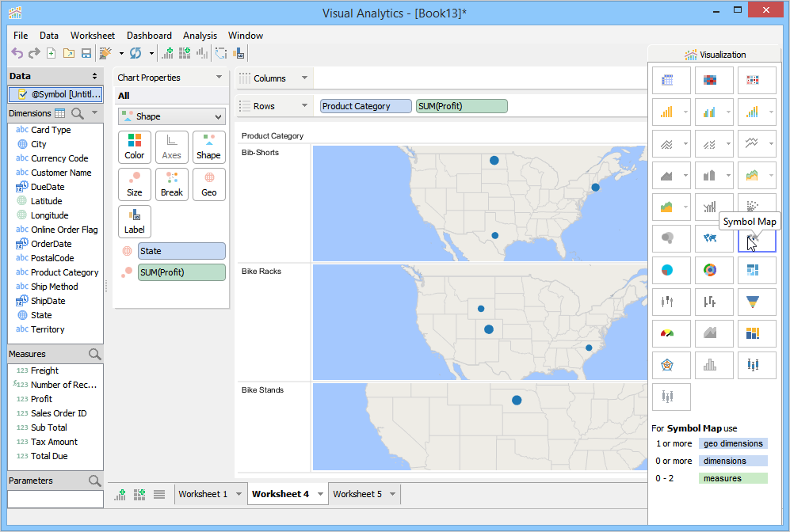Select the donut chart visualization
This screenshot has width=790, height=532.
click(709, 270)
